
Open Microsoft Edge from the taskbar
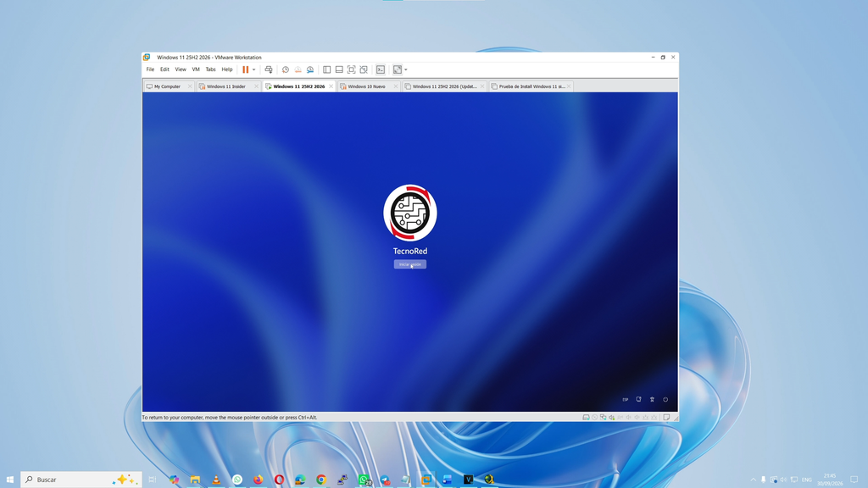(x=300, y=480)
